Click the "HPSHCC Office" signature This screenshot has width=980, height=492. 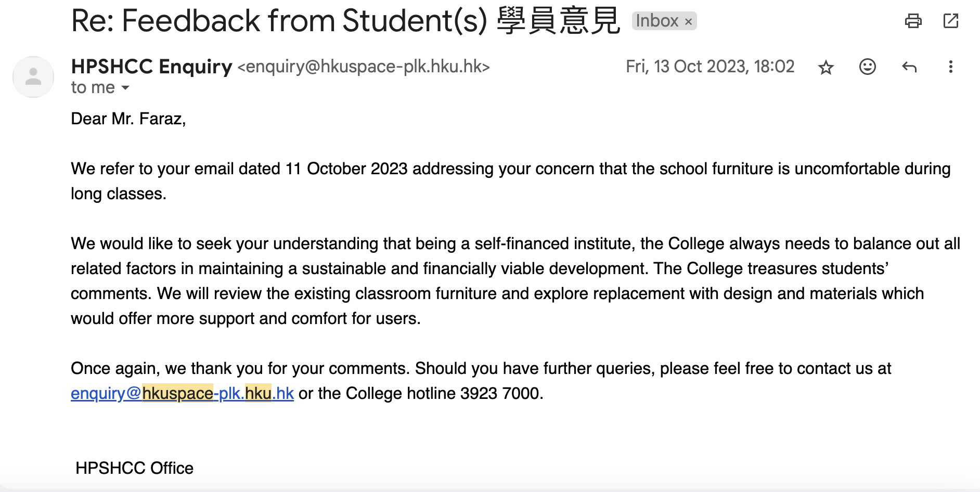point(134,468)
